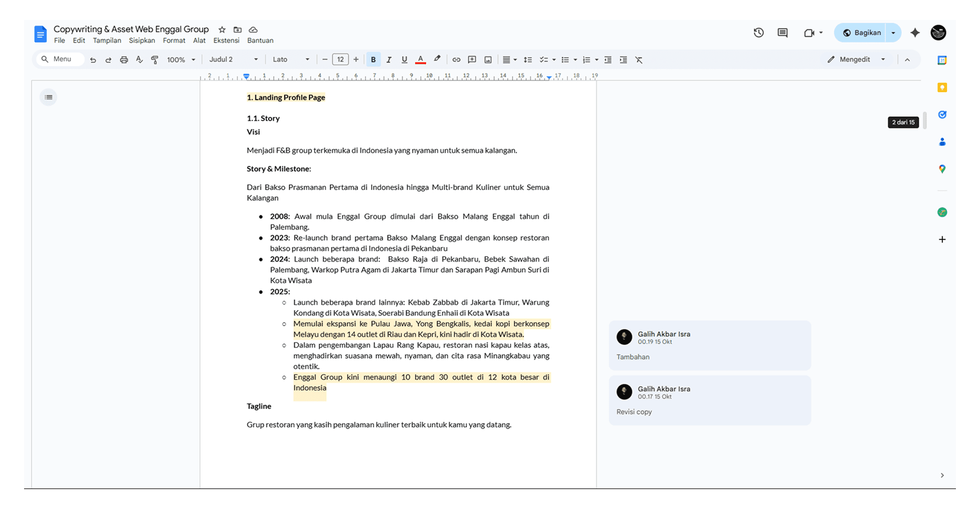Open Google Calendar side panel

tap(942, 60)
